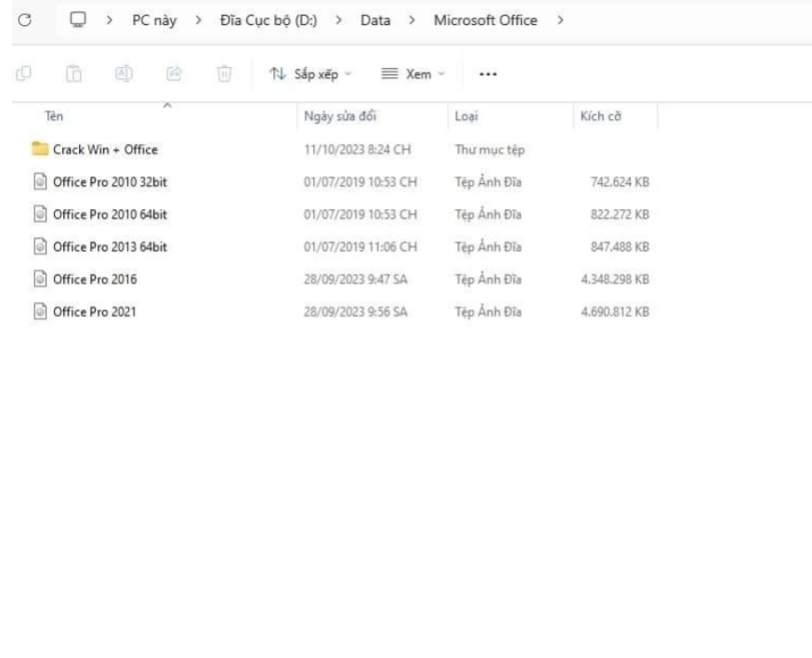Click the size 4.348.298 KB
Screen dimensions: 812x658
click(x=615, y=279)
